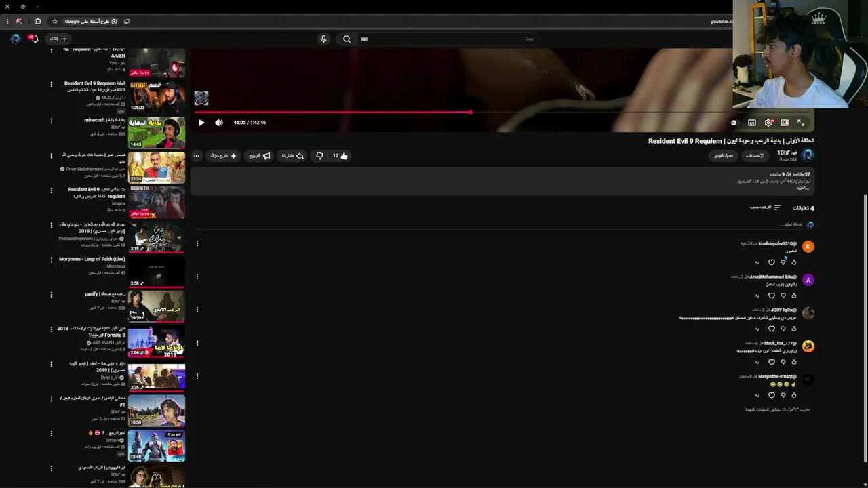Open the subtitles/captions button in player
The width and height of the screenshot is (868, 488).
(752, 123)
